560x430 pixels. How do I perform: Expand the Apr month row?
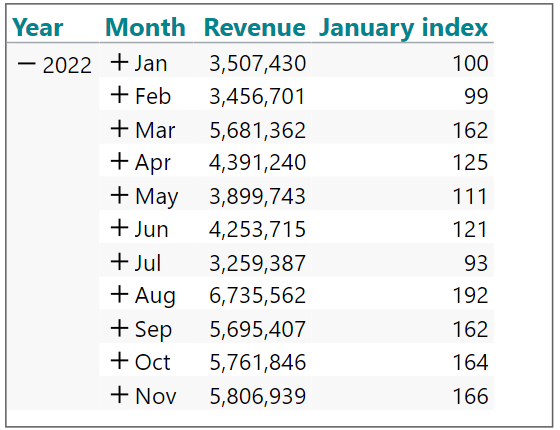(x=119, y=162)
